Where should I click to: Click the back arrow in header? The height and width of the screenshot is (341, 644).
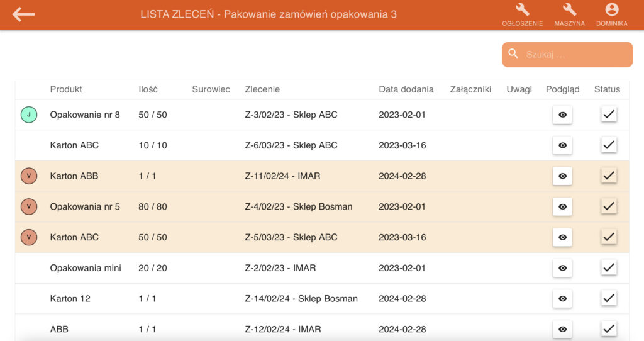(x=23, y=14)
